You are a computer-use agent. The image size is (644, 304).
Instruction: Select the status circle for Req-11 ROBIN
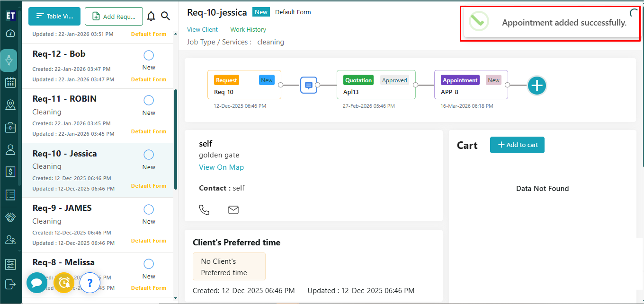click(149, 100)
